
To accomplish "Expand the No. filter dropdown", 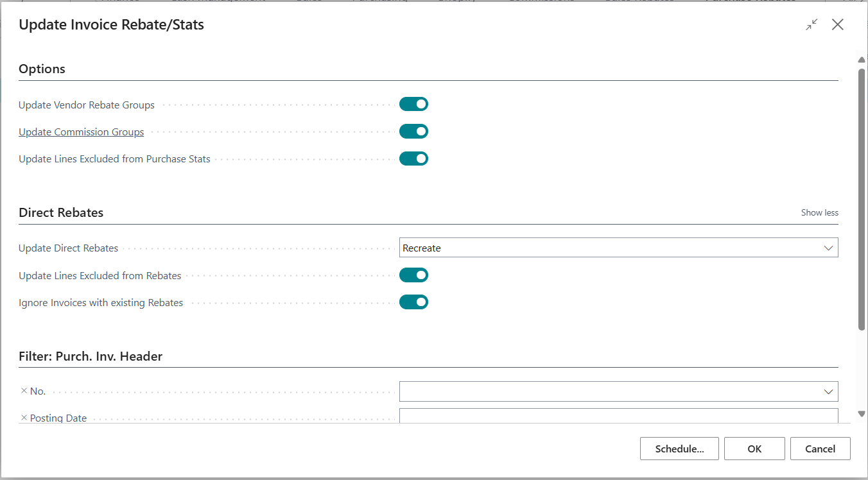I will tap(828, 391).
